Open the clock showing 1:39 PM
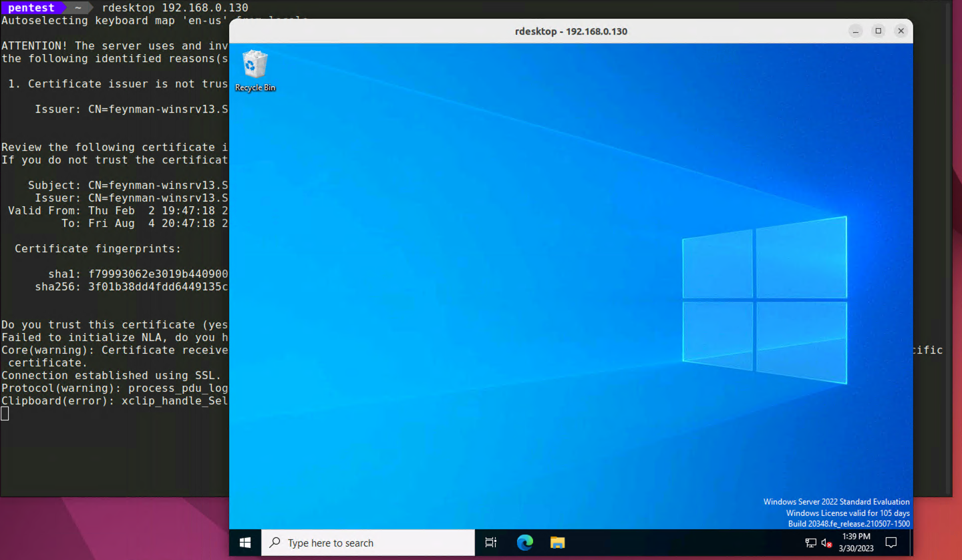This screenshot has height=560, width=962. (x=856, y=542)
